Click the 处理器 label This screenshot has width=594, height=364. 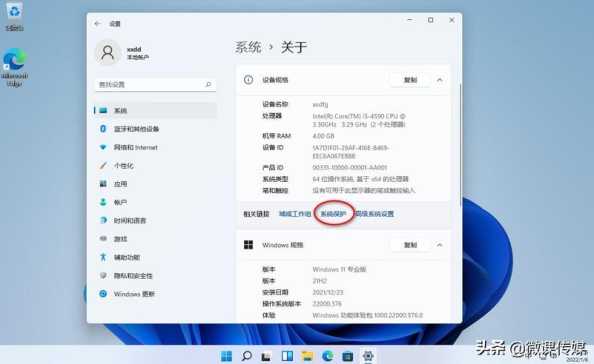(x=272, y=116)
